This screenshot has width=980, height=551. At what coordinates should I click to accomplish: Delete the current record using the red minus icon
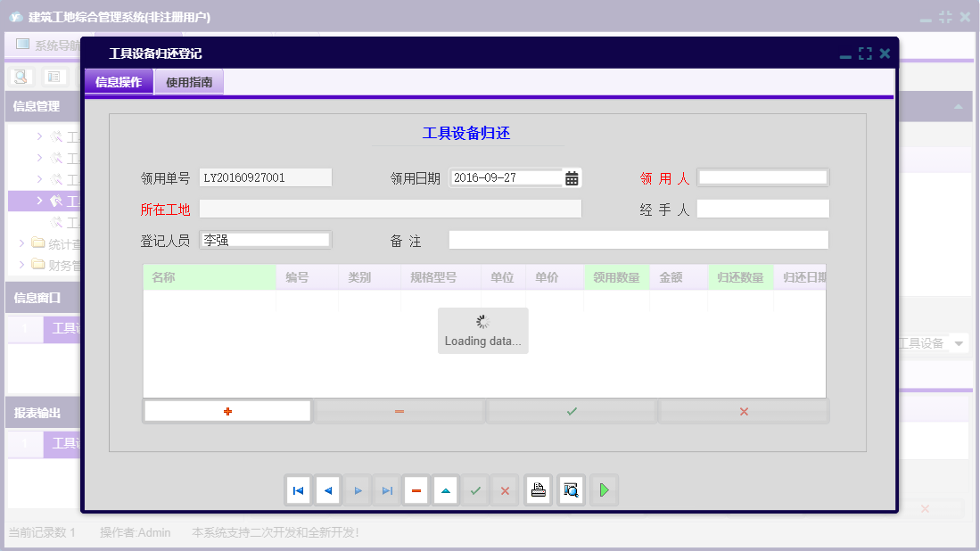[x=416, y=489]
